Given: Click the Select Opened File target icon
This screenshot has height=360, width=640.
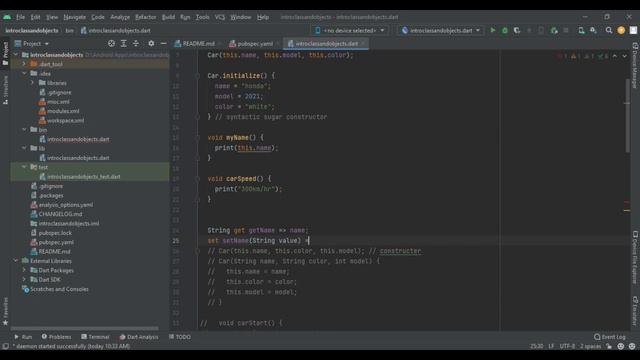Looking at the screenshot, I should tap(111, 43).
